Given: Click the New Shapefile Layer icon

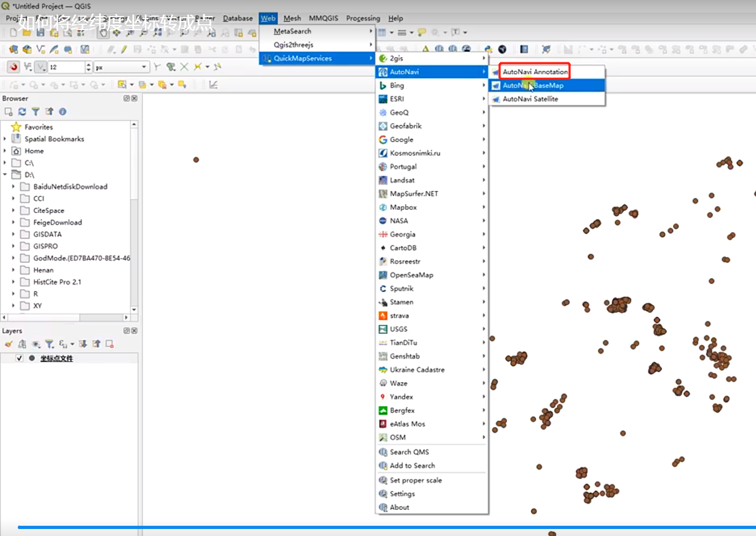Looking at the screenshot, I should point(41,49).
